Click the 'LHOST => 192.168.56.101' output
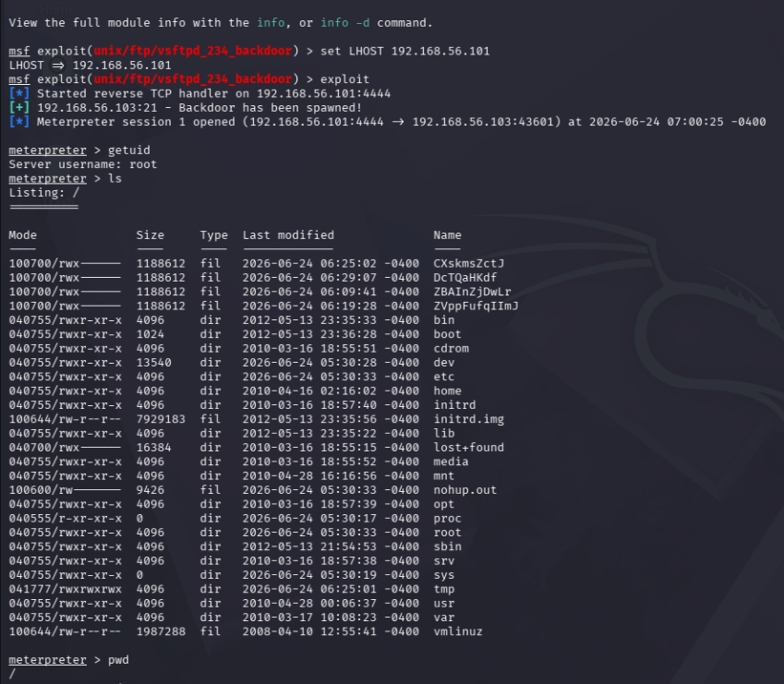 (x=90, y=65)
